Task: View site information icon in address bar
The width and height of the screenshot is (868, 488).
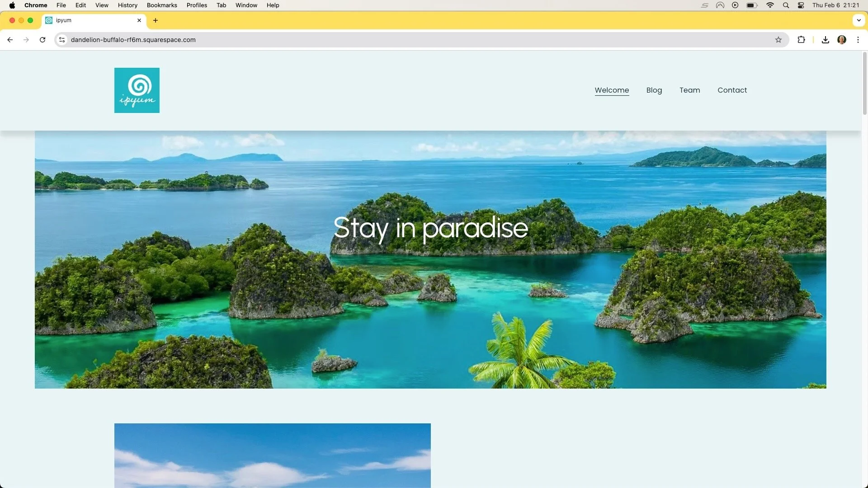Action: (62, 40)
